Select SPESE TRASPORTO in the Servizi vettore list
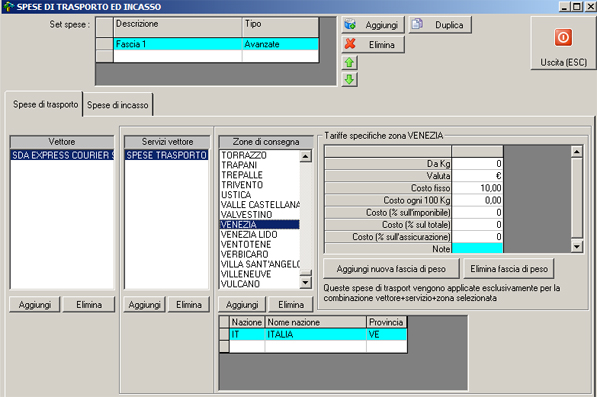Viewport: 597px width, 397px height. [166, 155]
